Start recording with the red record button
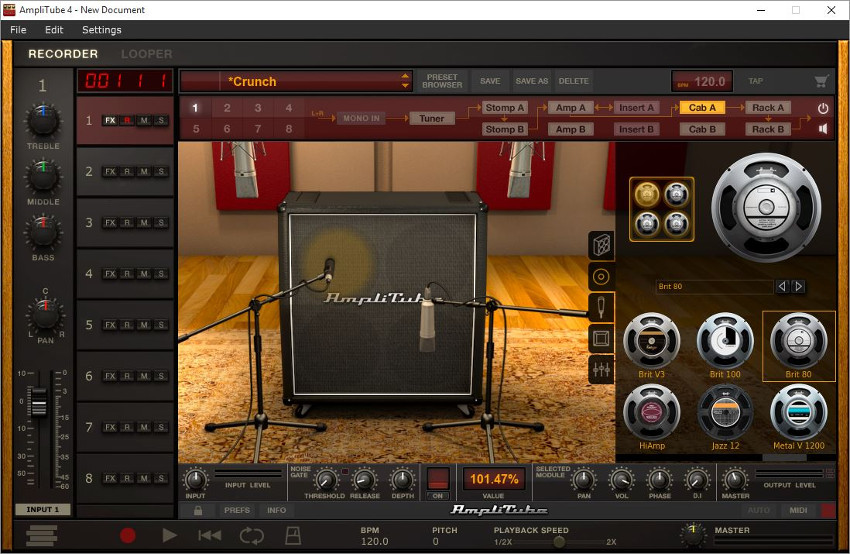The image size is (850, 554). [127, 536]
